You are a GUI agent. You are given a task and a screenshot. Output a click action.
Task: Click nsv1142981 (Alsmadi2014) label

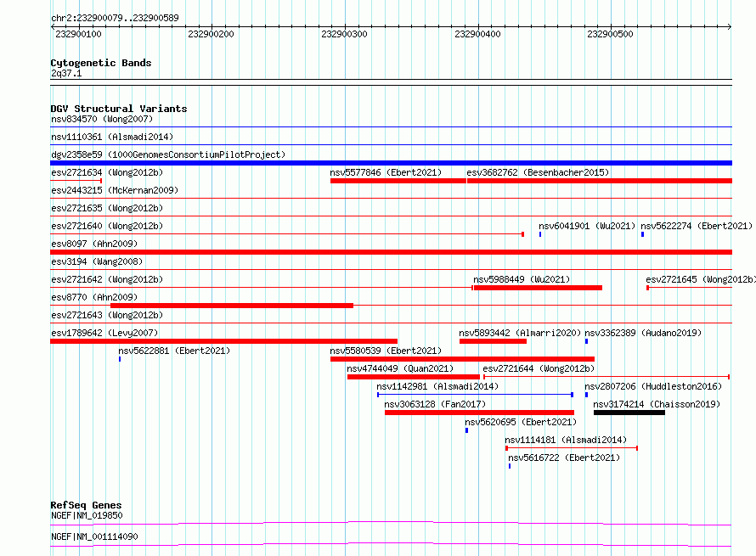[x=437, y=386]
